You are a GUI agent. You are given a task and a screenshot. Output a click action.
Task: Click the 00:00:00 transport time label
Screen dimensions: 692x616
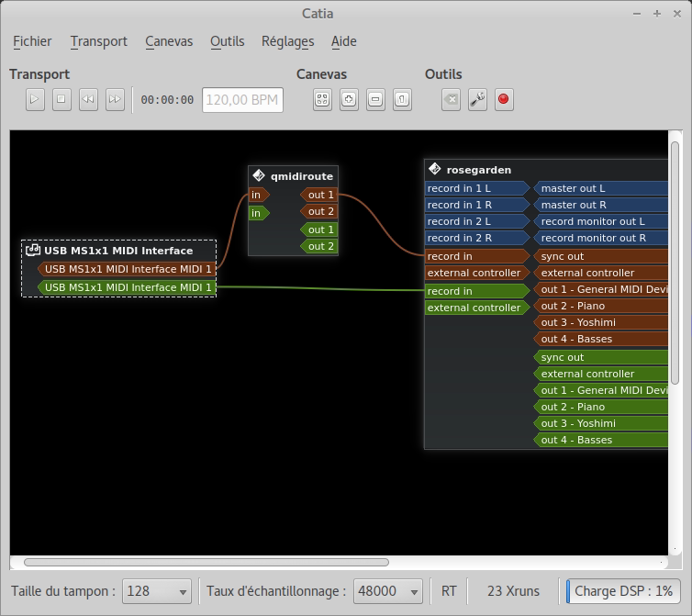pos(167,100)
